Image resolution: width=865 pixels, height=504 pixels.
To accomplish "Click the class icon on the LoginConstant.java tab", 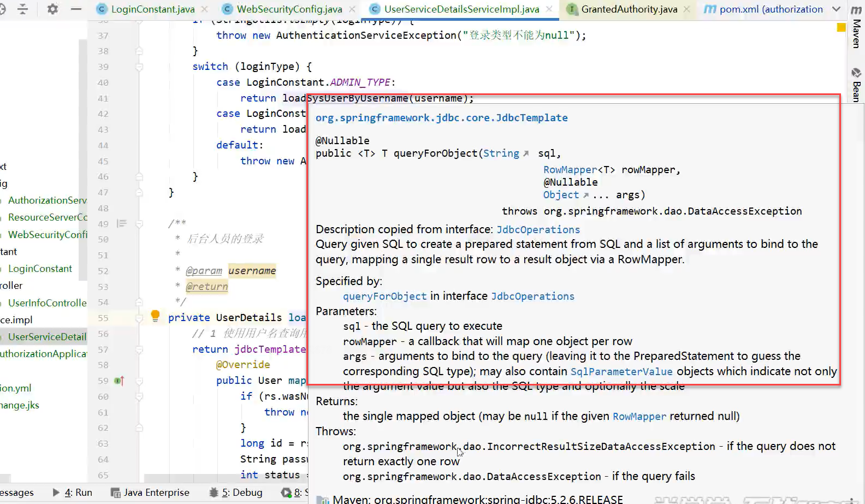I will click(102, 9).
